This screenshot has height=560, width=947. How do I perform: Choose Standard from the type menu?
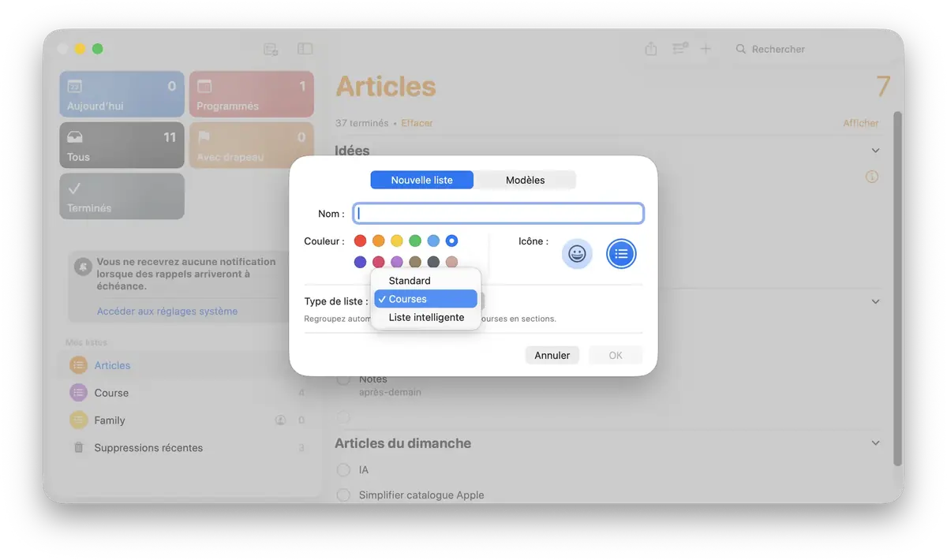click(410, 280)
